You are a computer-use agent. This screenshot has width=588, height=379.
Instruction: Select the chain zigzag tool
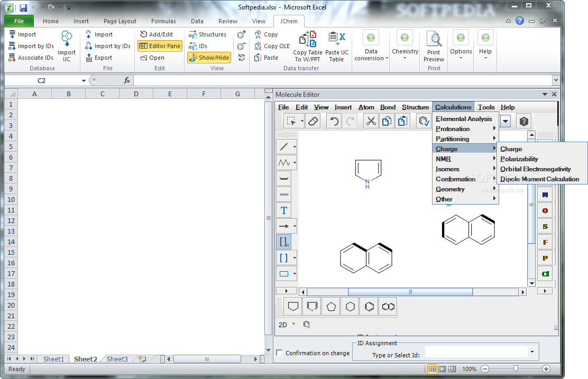point(284,162)
